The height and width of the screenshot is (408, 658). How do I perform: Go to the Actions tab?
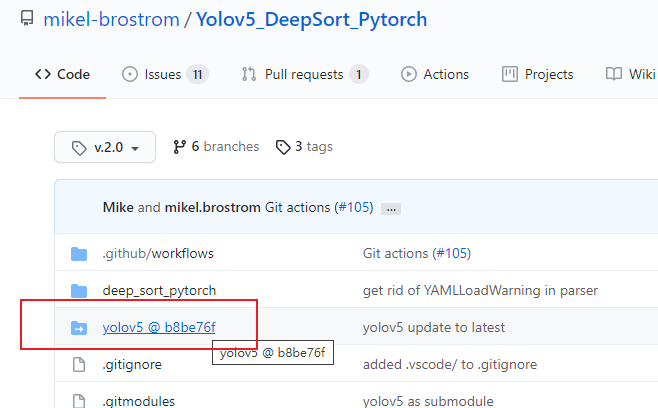(435, 74)
